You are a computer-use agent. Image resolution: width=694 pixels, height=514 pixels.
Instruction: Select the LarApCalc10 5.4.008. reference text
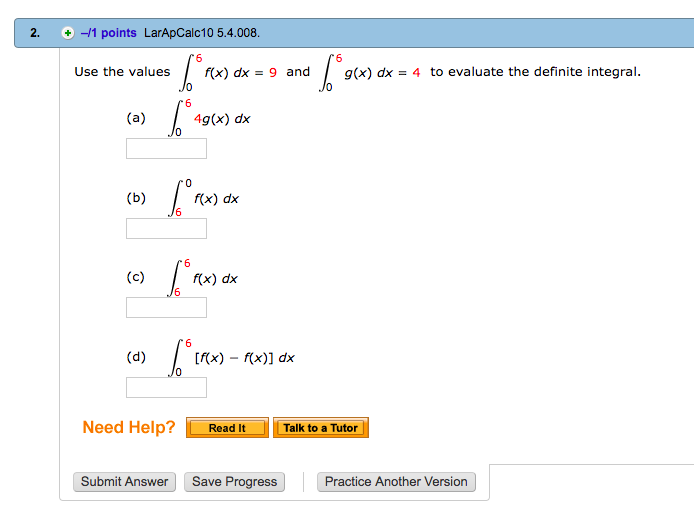coord(202,33)
